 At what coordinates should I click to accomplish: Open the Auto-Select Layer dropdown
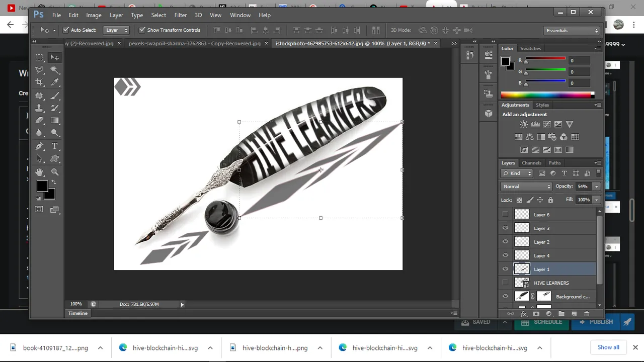pyautogui.click(x=116, y=30)
